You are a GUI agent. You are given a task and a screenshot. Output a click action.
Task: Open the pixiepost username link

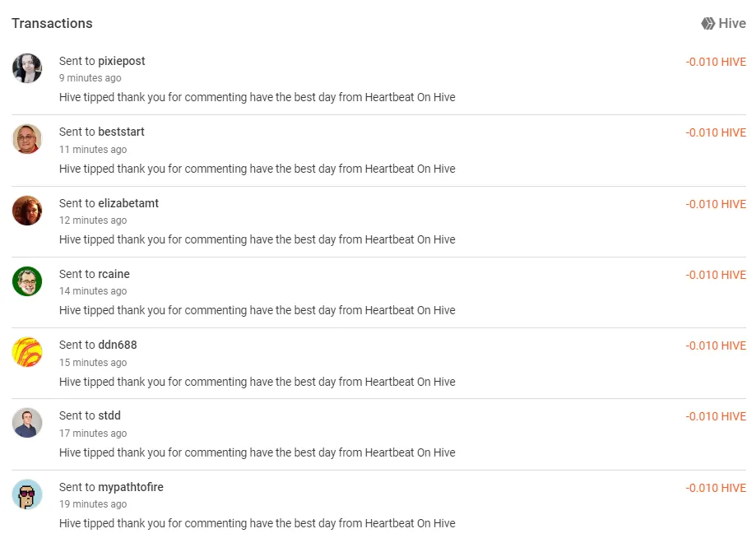122,61
